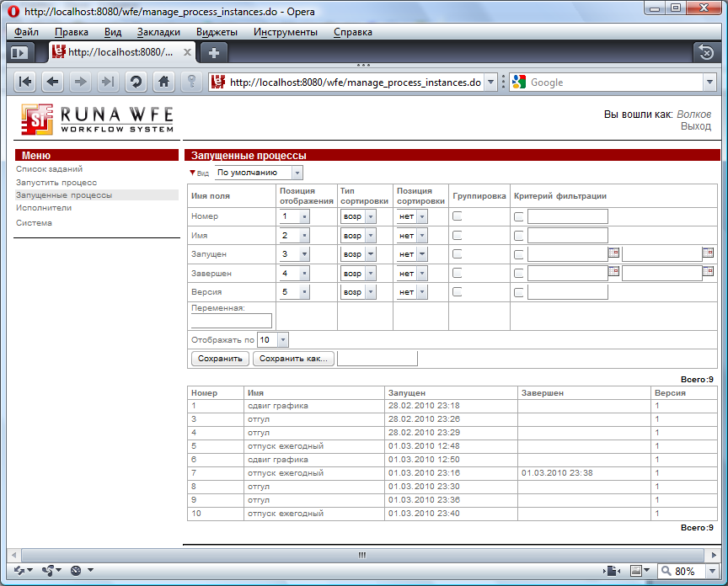Click the Home icon in toolbar
Screen dimensions: 728x586
[164, 83]
